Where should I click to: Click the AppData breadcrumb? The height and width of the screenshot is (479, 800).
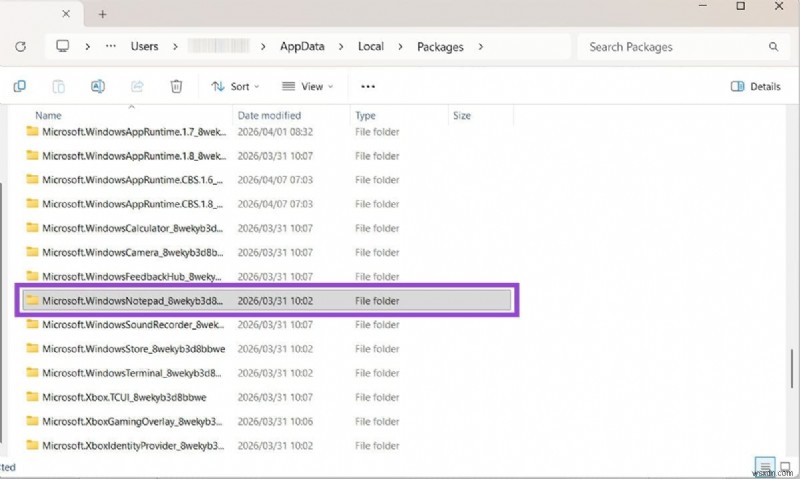point(302,46)
